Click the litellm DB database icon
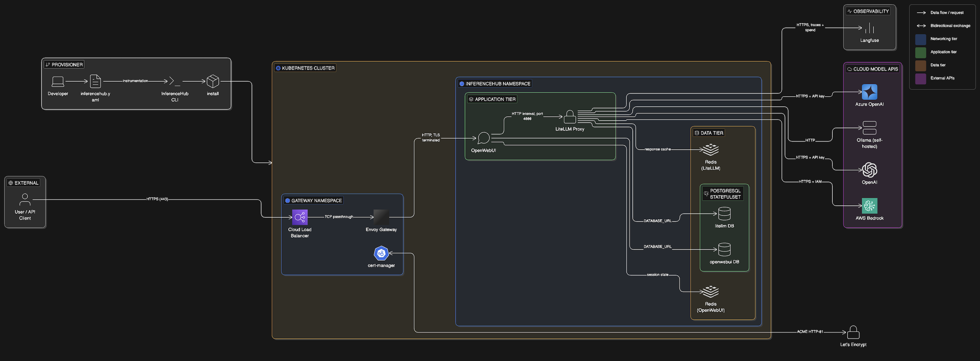This screenshot has width=980, height=361. (724, 213)
